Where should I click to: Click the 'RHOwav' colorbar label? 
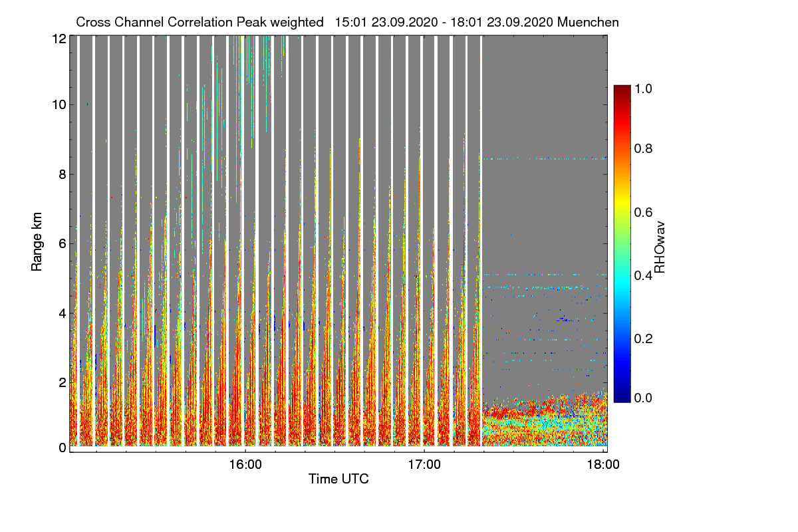coord(660,247)
